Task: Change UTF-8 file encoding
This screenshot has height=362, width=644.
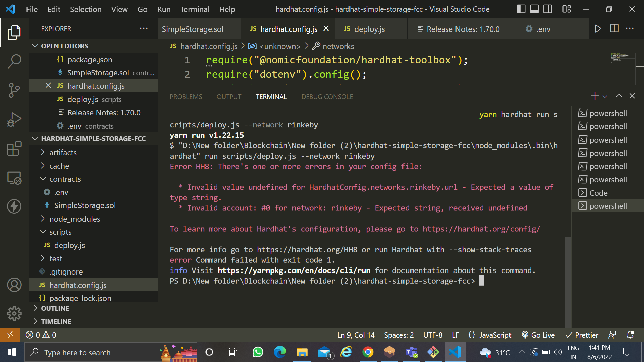Action: tap(433, 335)
